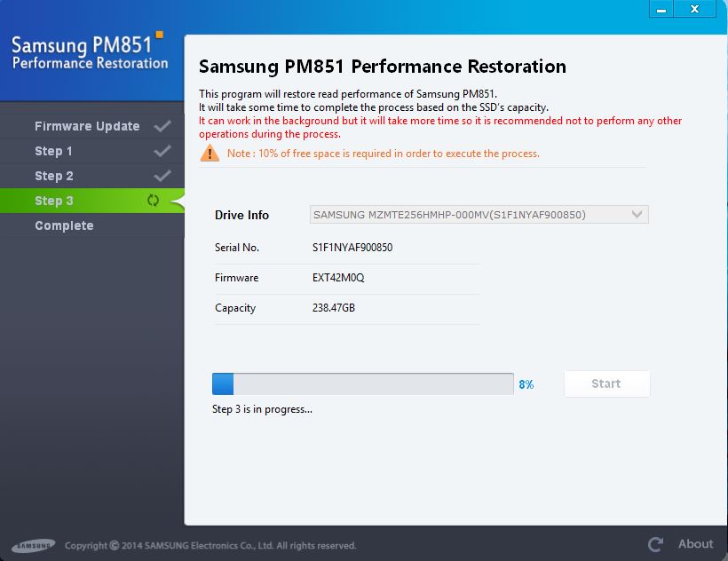Click the Firmware Update checkmark icon
The image size is (728, 561).
point(162,126)
